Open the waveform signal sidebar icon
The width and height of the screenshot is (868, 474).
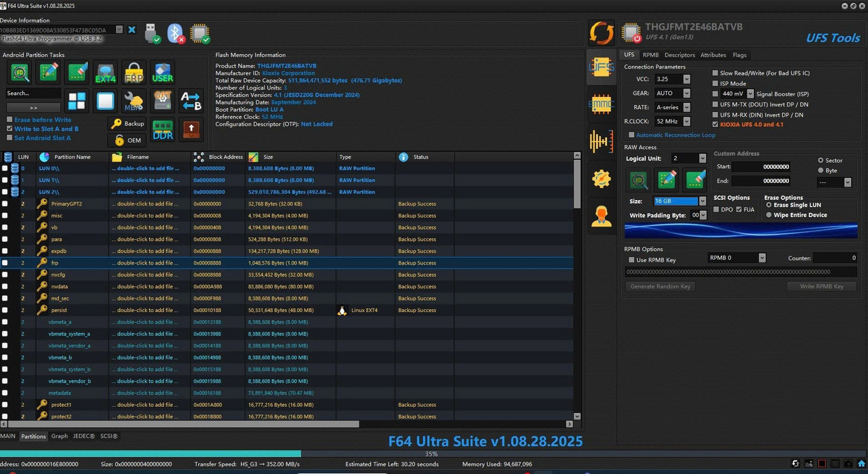601,141
